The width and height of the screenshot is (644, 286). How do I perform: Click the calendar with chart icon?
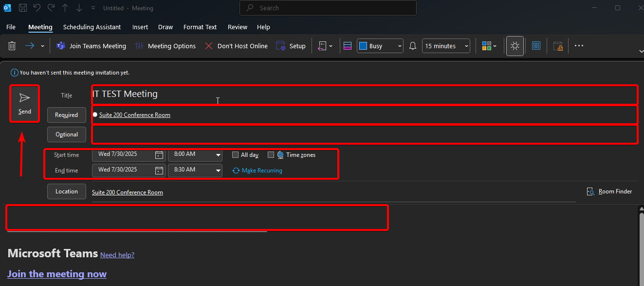(558, 46)
